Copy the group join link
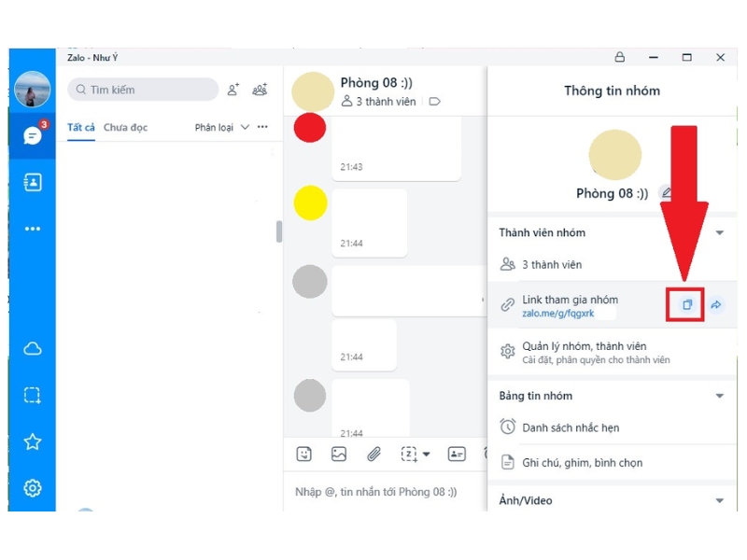Screen dimensions: 747x560 click(x=686, y=305)
